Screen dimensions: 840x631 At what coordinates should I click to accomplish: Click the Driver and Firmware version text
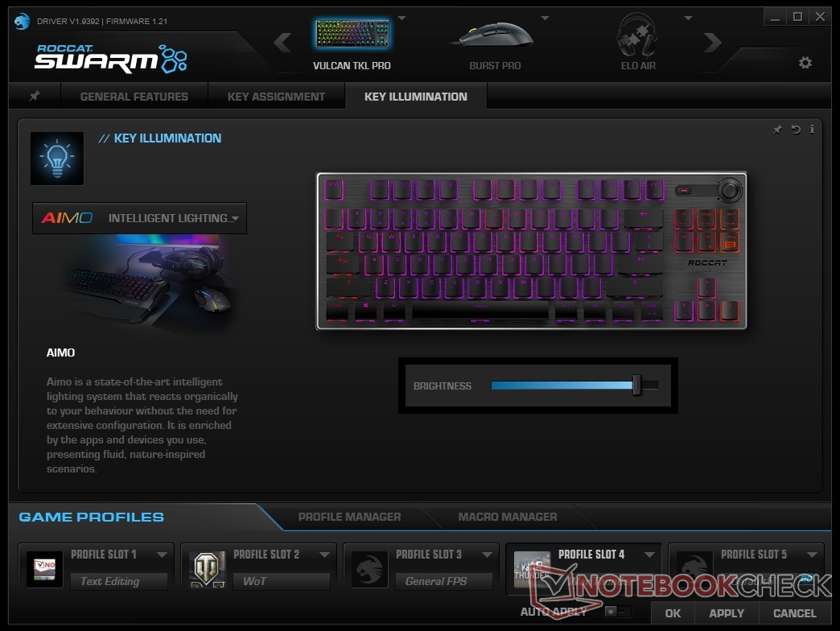(102, 22)
